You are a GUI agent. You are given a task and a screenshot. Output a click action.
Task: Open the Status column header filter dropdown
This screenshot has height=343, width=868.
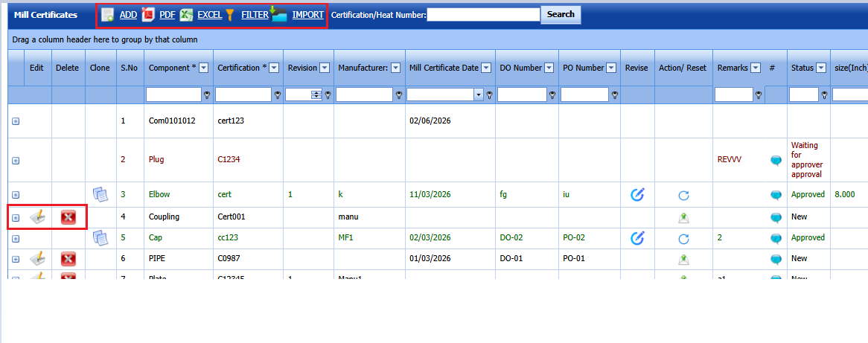822,68
